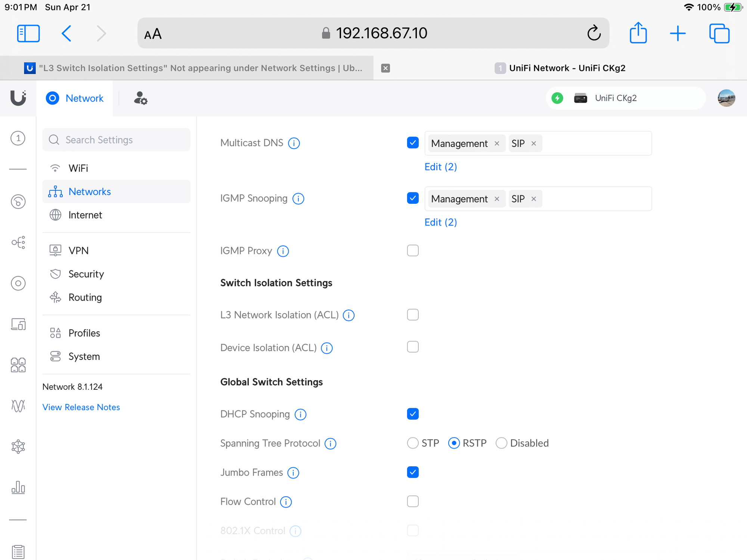Click Edit (2) under IGMP Snooping
The width and height of the screenshot is (747, 560).
[440, 223]
